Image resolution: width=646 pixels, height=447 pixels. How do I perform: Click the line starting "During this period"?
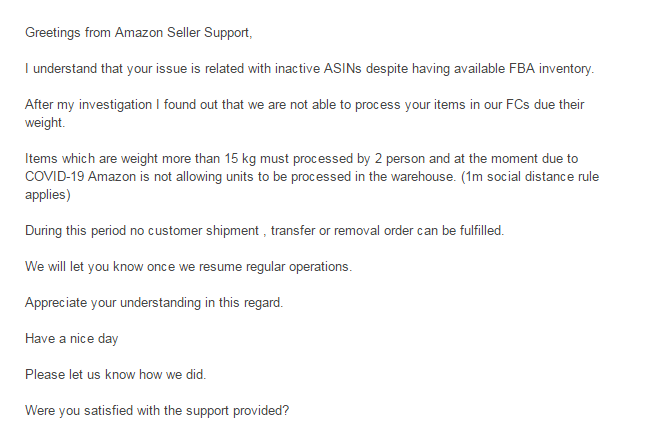264,230
